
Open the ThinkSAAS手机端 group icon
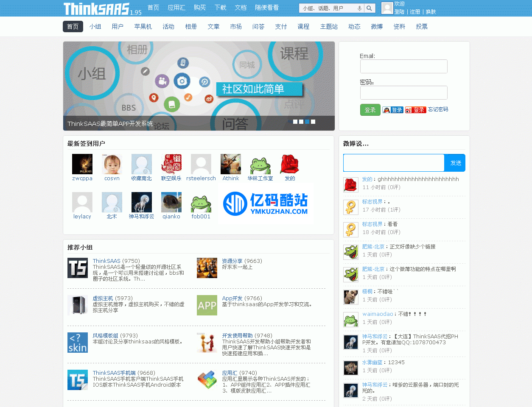click(x=78, y=380)
